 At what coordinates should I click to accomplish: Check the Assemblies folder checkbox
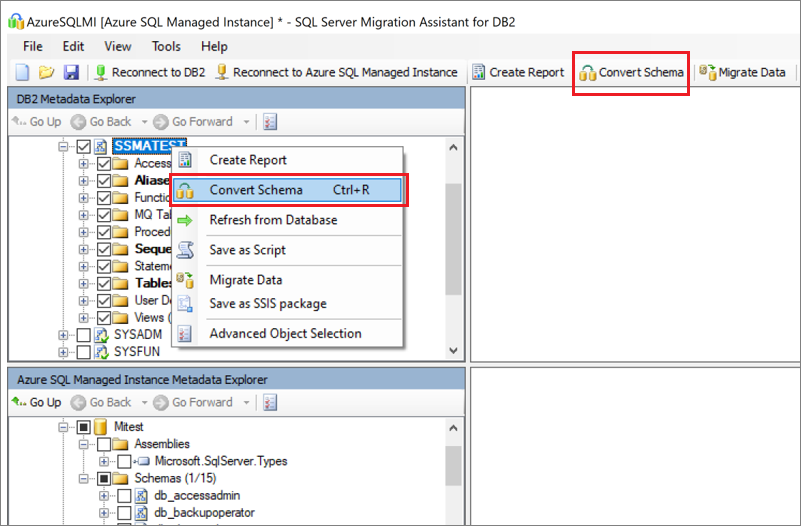point(104,444)
